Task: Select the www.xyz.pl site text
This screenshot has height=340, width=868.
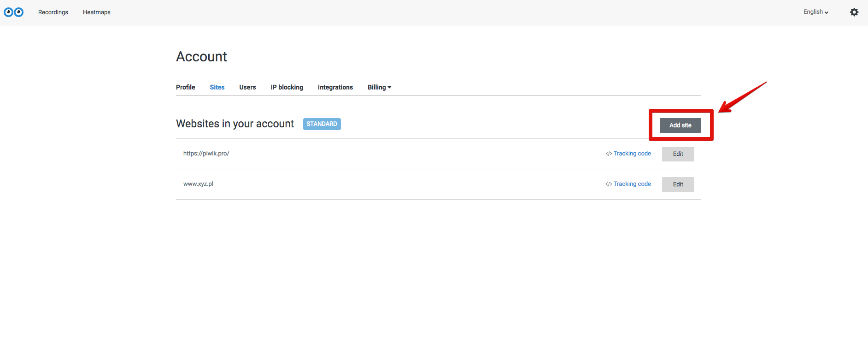Action: coord(198,184)
